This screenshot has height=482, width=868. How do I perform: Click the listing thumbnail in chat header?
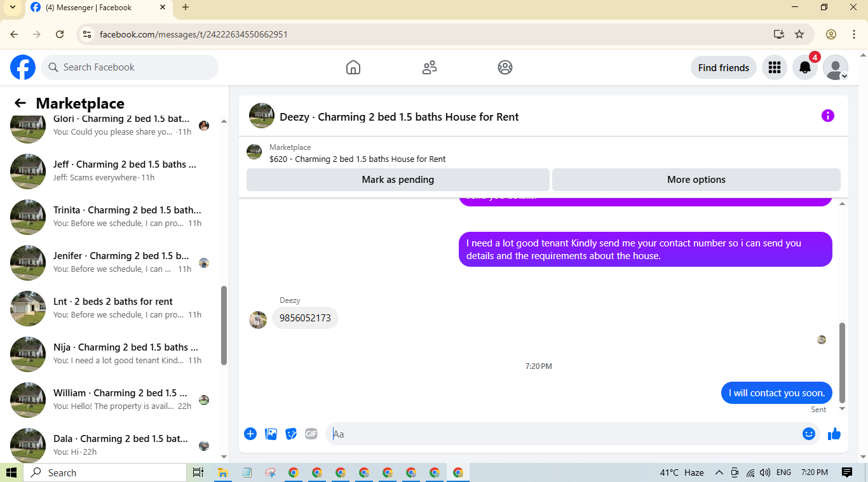pos(262,116)
